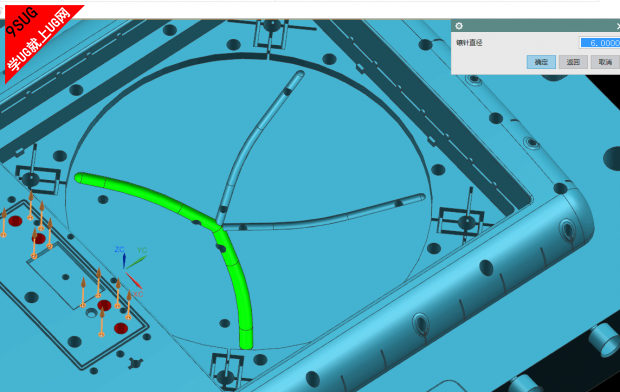
Task: Close the diameter dialog with X
Action: pos(618,26)
